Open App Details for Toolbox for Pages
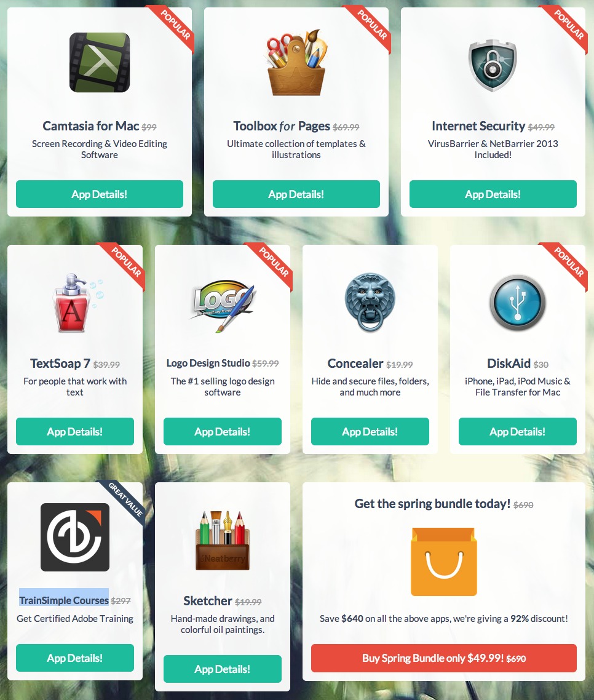 click(296, 194)
